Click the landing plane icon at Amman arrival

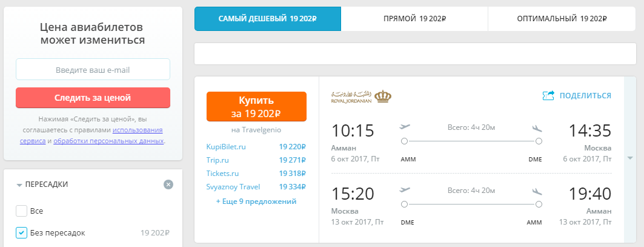point(537,191)
